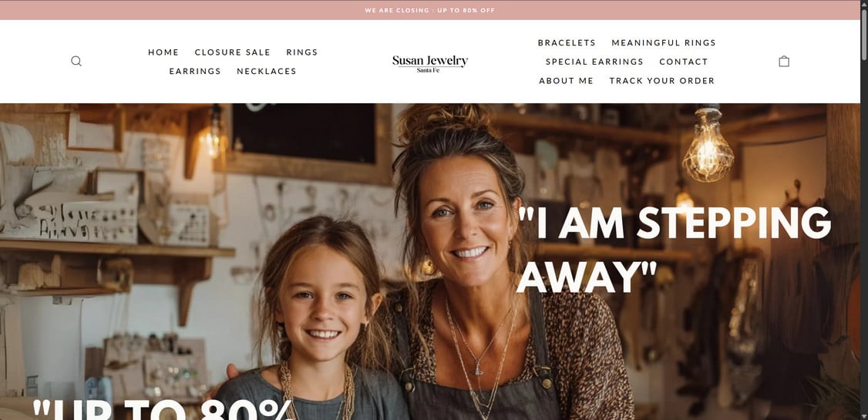Screen dimensions: 868x420
Task: Go to the Home page
Action: (163, 52)
